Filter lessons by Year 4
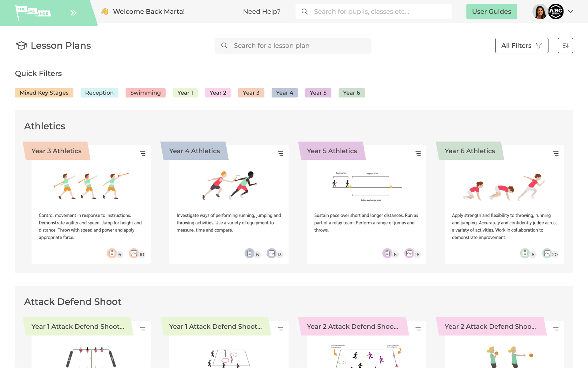 tap(284, 93)
